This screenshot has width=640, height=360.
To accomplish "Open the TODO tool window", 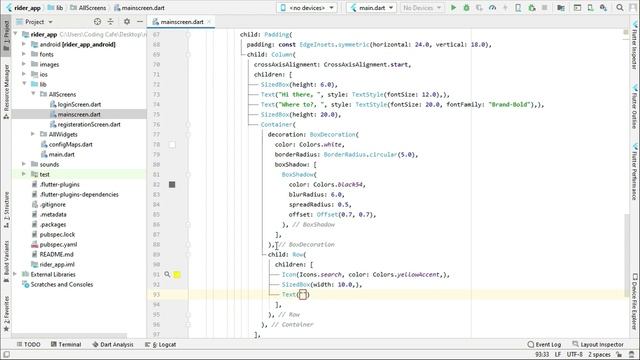I will point(29,344).
